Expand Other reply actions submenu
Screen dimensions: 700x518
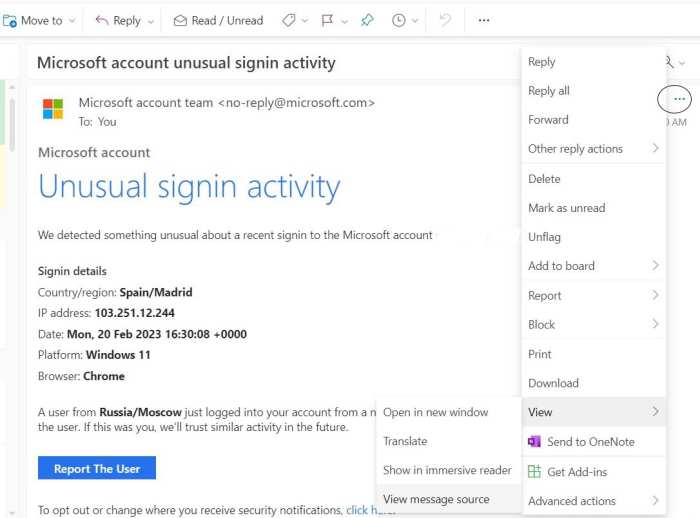pyautogui.click(x=593, y=149)
